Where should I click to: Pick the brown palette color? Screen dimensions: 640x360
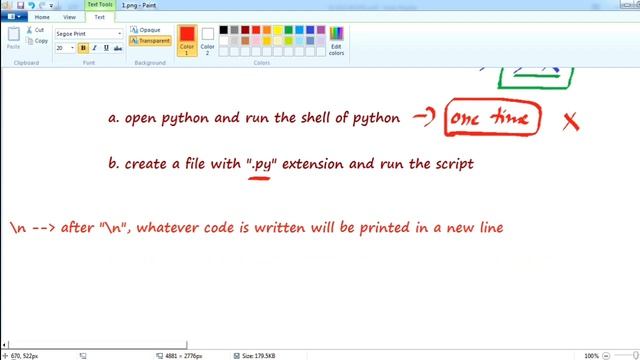(245, 40)
